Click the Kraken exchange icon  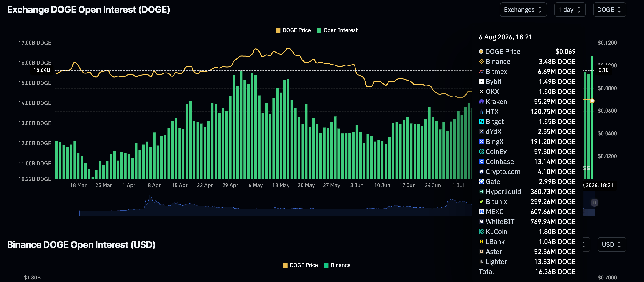[481, 102]
